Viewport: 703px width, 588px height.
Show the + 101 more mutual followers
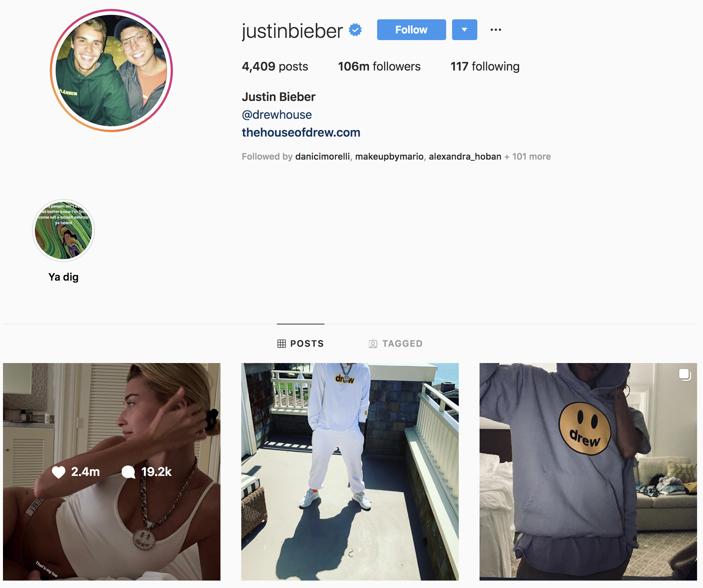(527, 157)
